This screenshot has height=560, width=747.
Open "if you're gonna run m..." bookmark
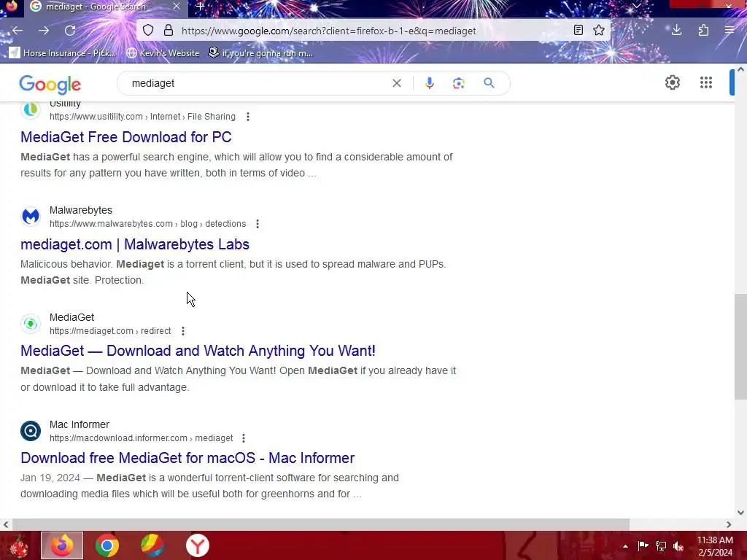260,52
